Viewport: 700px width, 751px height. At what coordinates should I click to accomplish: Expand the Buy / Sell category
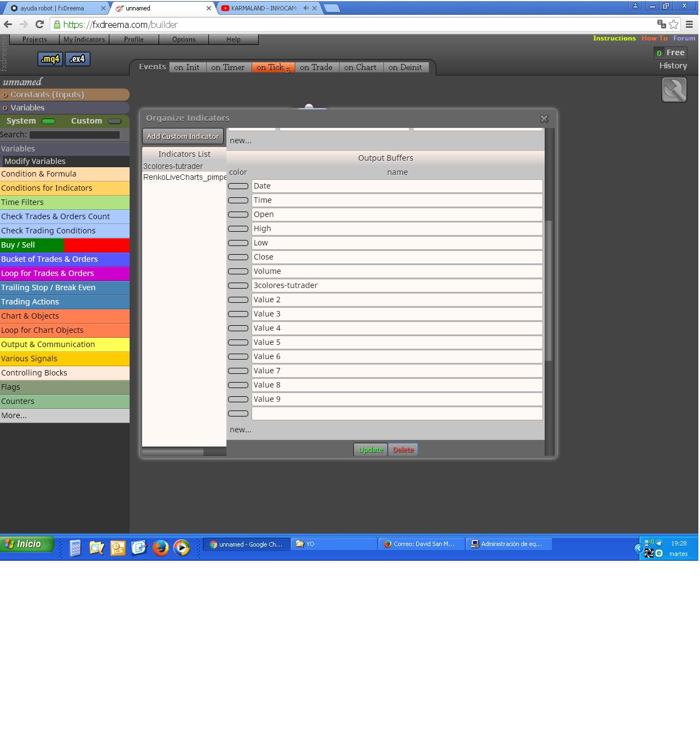click(65, 245)
